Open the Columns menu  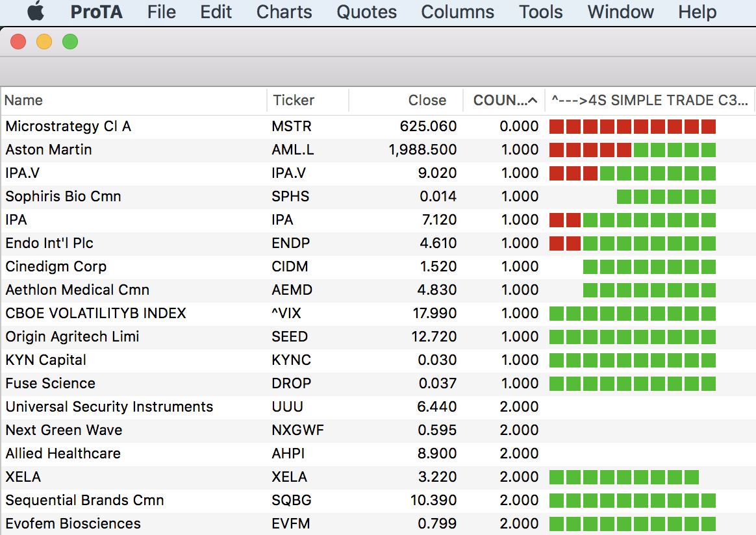click(x=457, y=12)
